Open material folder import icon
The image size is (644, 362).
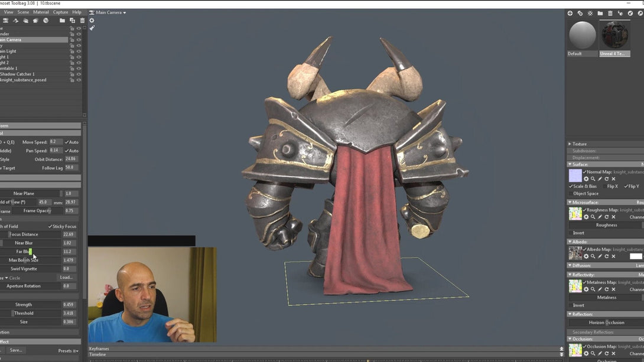coord(600,13)
